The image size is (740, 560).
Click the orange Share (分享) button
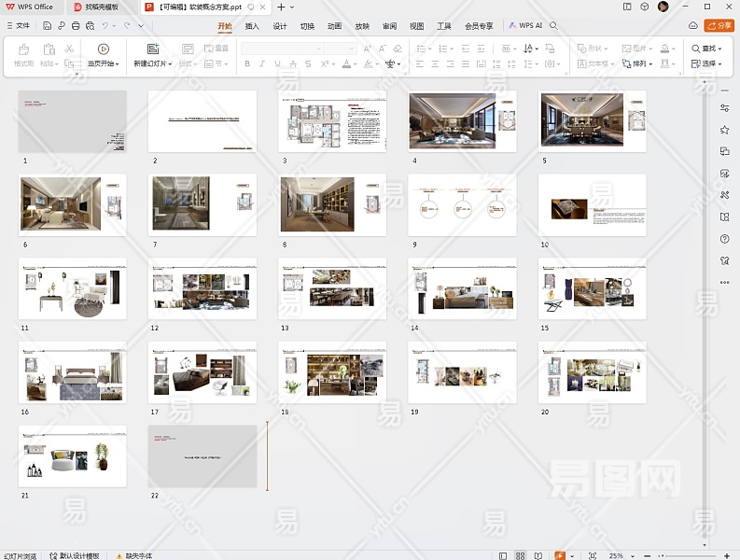pos(719,26)
